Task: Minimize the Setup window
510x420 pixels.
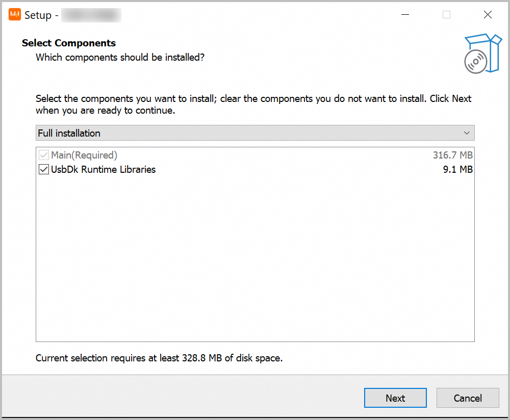Action: tap(405, 15)
